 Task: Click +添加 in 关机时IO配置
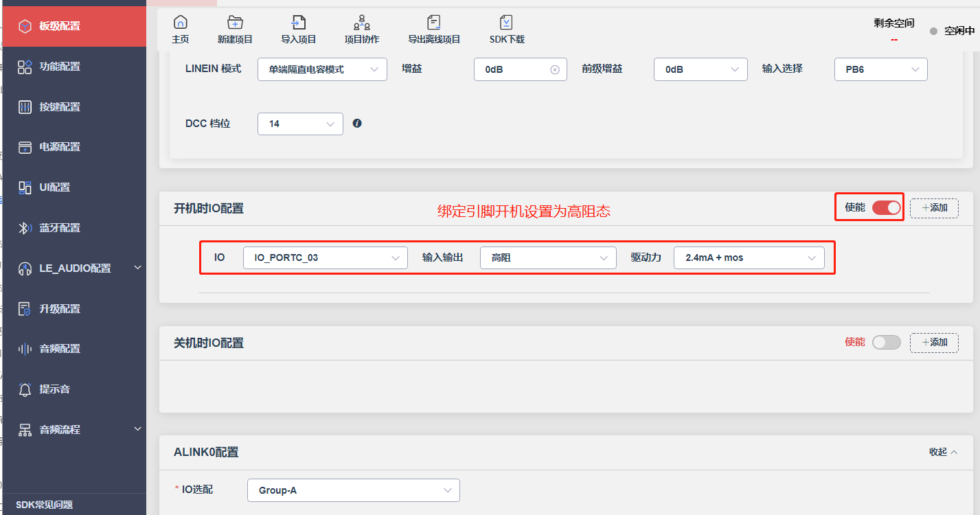tap(934, 343)
